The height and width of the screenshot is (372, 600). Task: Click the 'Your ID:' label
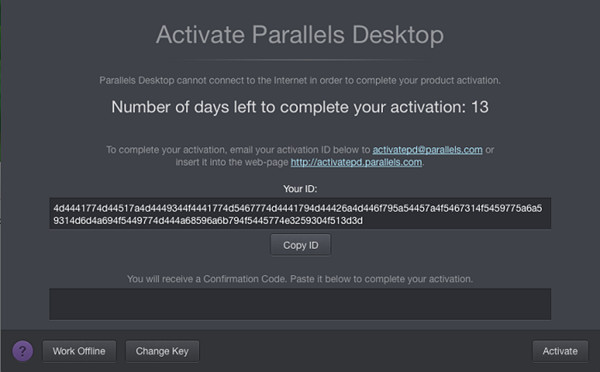pos(300,189)
